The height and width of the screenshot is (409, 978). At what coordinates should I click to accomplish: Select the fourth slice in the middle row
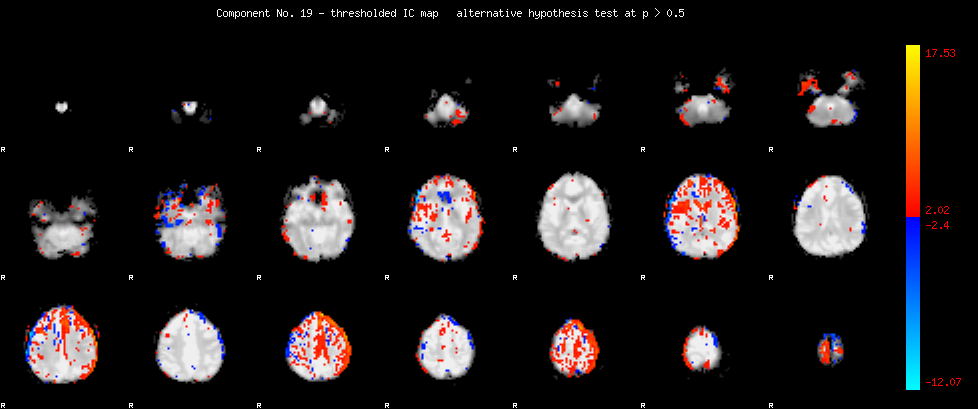coord(447,220)
